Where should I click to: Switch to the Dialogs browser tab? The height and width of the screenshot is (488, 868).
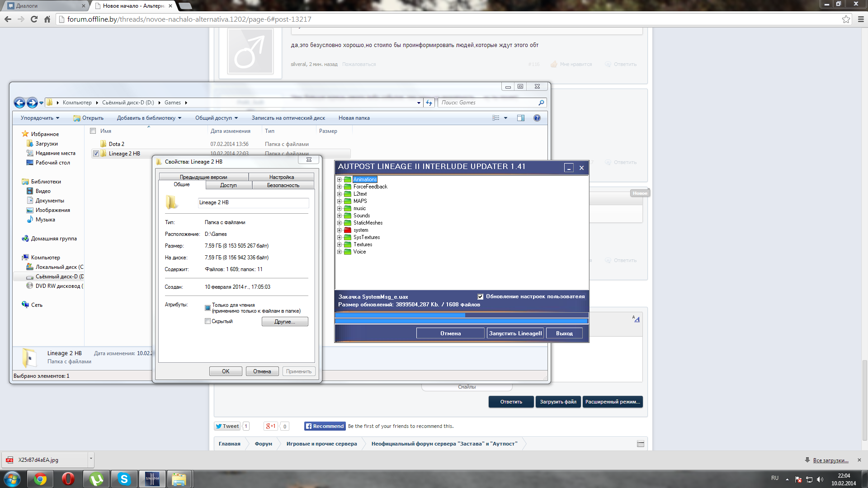pos(45,6)
